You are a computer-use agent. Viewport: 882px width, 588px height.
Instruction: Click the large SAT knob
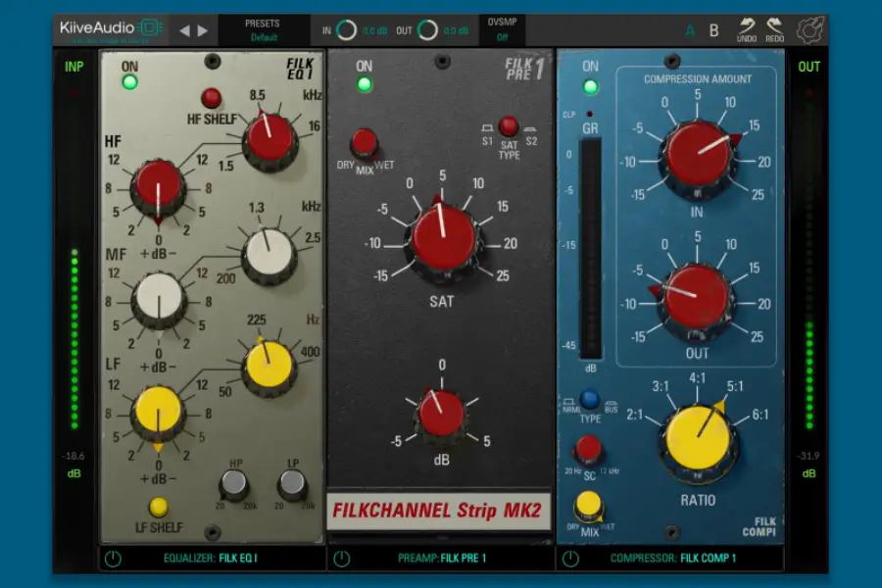[443, 238]
